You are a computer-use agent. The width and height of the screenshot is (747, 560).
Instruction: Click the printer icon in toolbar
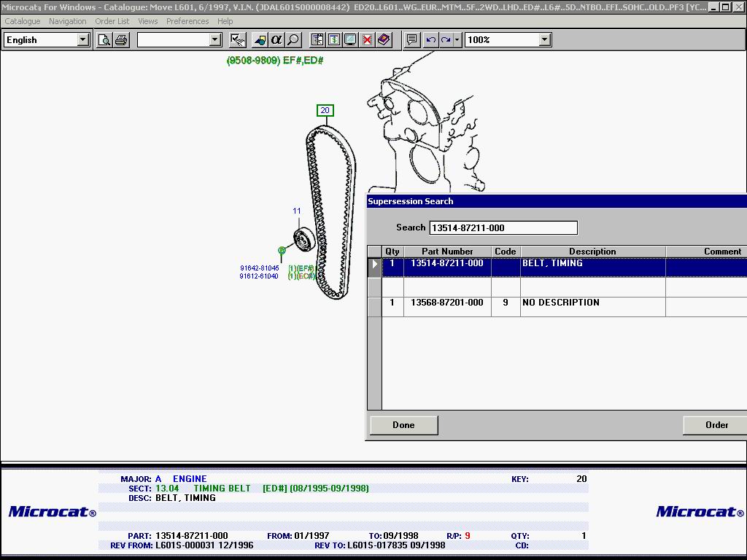point(121,39)
